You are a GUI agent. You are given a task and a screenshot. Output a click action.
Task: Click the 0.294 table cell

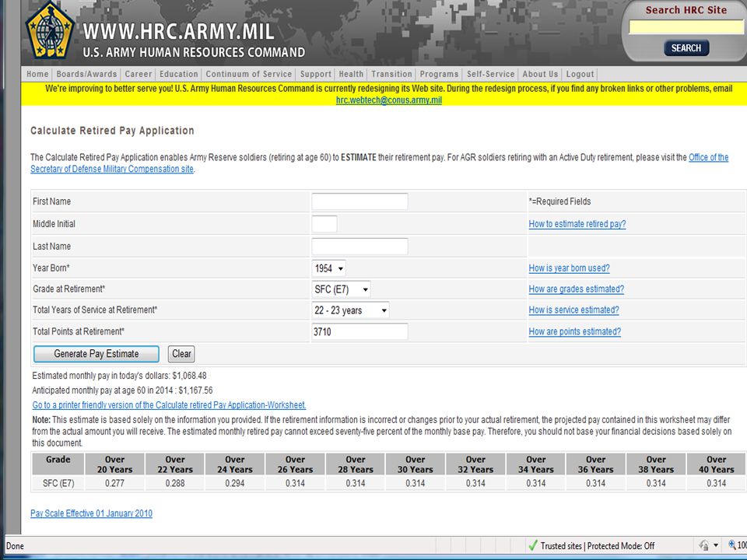coord(235,483)
